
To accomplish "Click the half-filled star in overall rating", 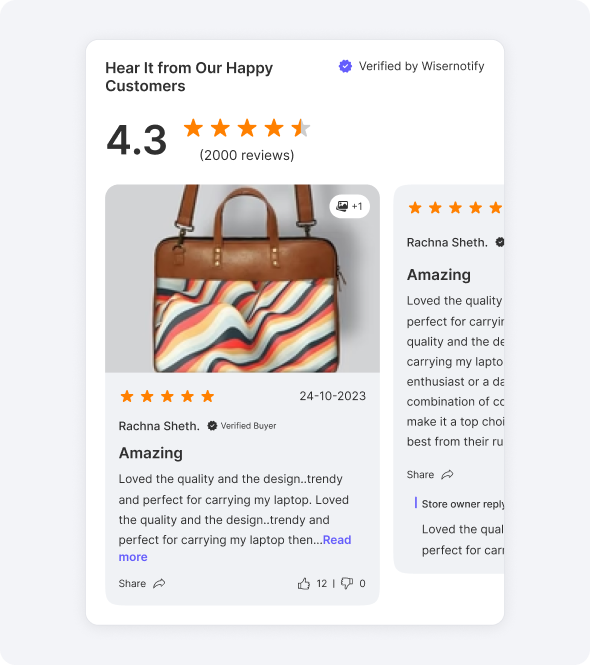I will [x=301, y=128].
